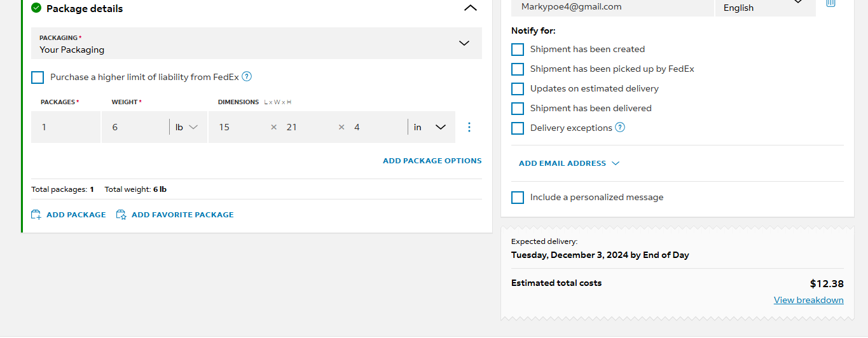Enable higher limit of liability checkbox
The image size is (868, 338).
click(x=38, y=78)
